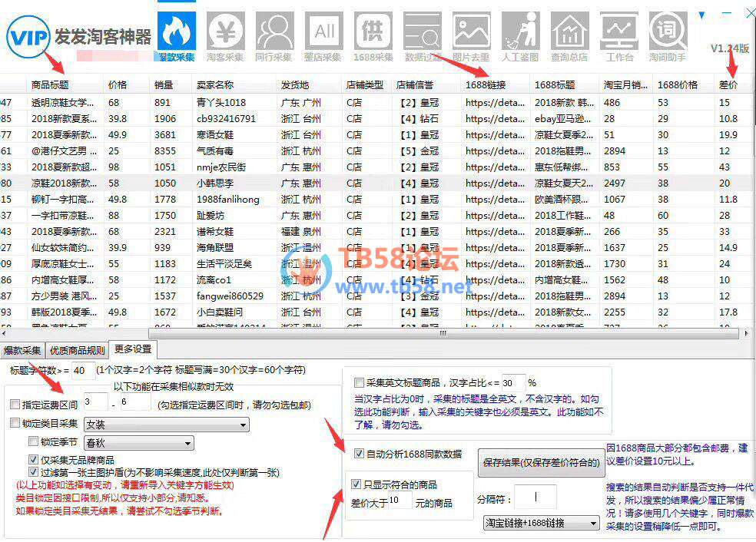756x542 pixels.
Task: Focus the 标题字符数 input showing 40
Action: [82, 371]
